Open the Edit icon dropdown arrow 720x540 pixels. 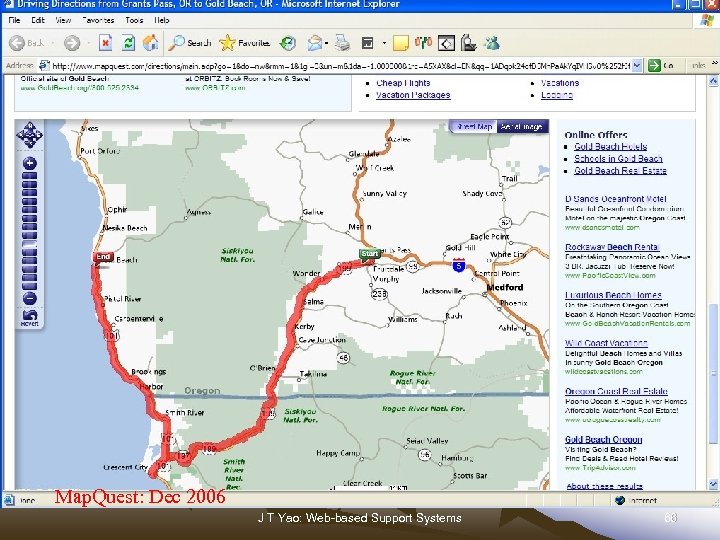pyautogui.click(x=384, y=43)
